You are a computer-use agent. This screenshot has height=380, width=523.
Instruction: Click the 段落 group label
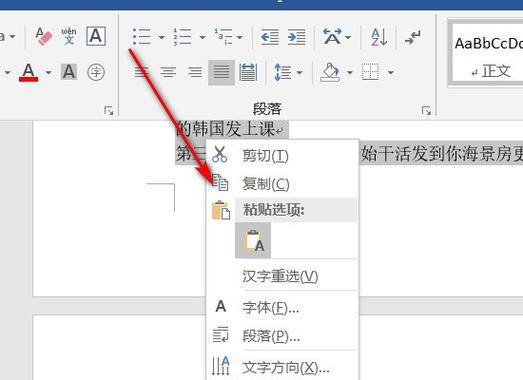267,109
